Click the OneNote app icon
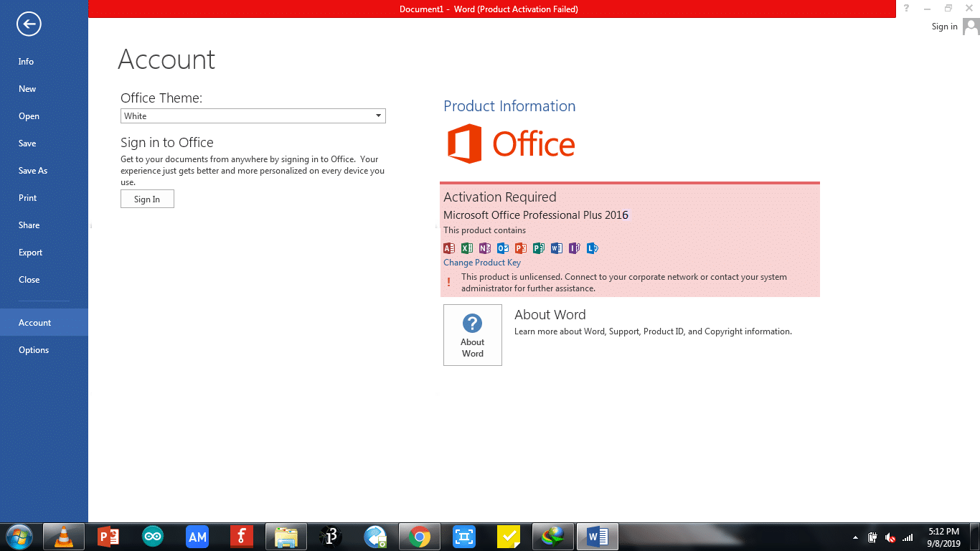This screenshot has width=980, height=551. [485, 248]
